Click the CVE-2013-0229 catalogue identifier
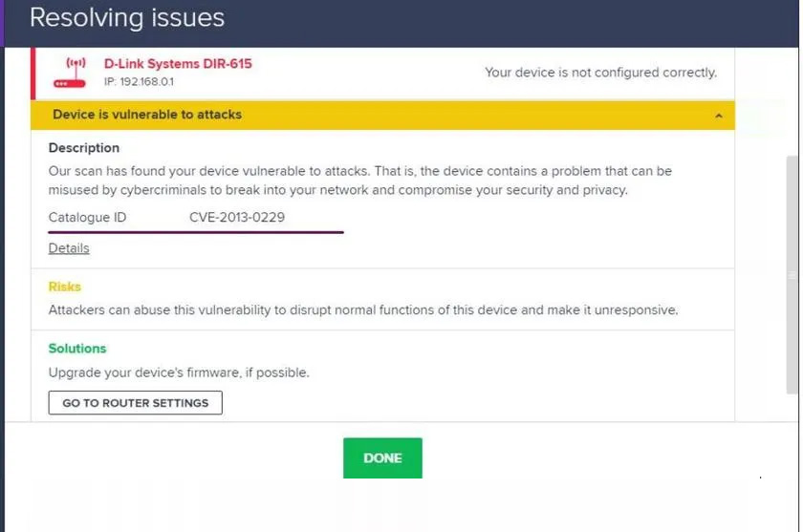Viewport: 803px width, 532px height. [x=237, y=218]
